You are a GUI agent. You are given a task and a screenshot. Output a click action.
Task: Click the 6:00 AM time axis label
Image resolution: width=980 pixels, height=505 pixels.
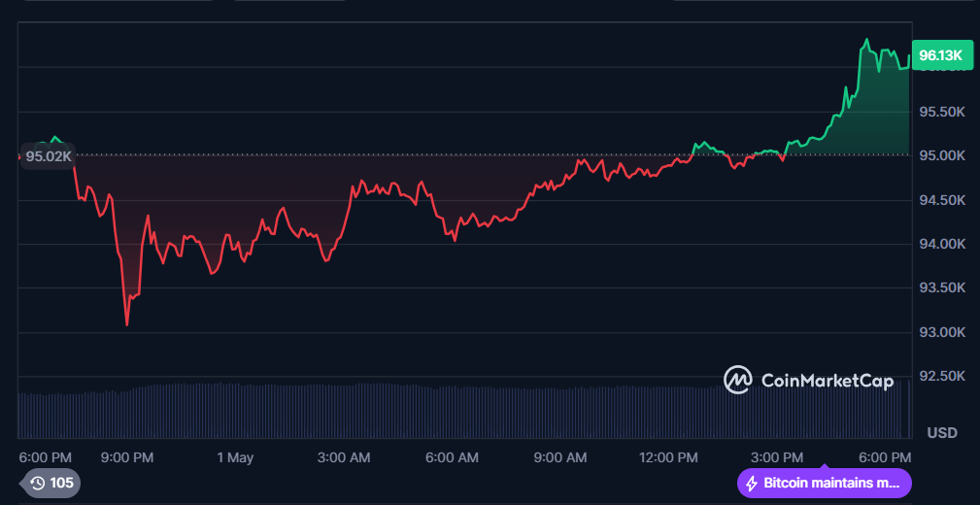pos(453,457)
